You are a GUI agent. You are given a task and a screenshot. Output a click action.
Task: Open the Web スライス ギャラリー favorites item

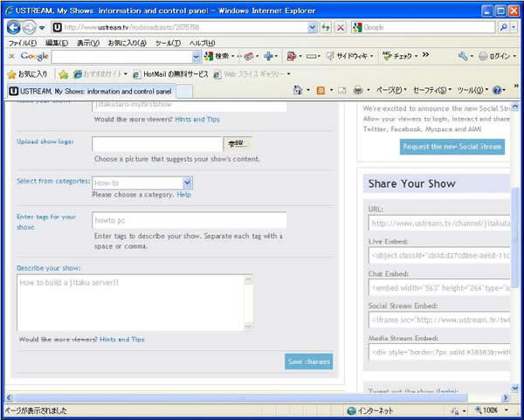(252, 74)
